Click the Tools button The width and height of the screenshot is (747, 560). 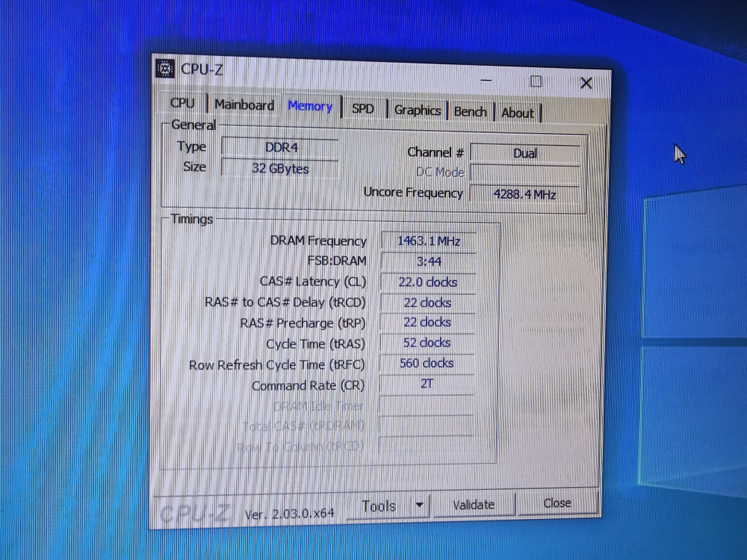click(x=379, y=505)
